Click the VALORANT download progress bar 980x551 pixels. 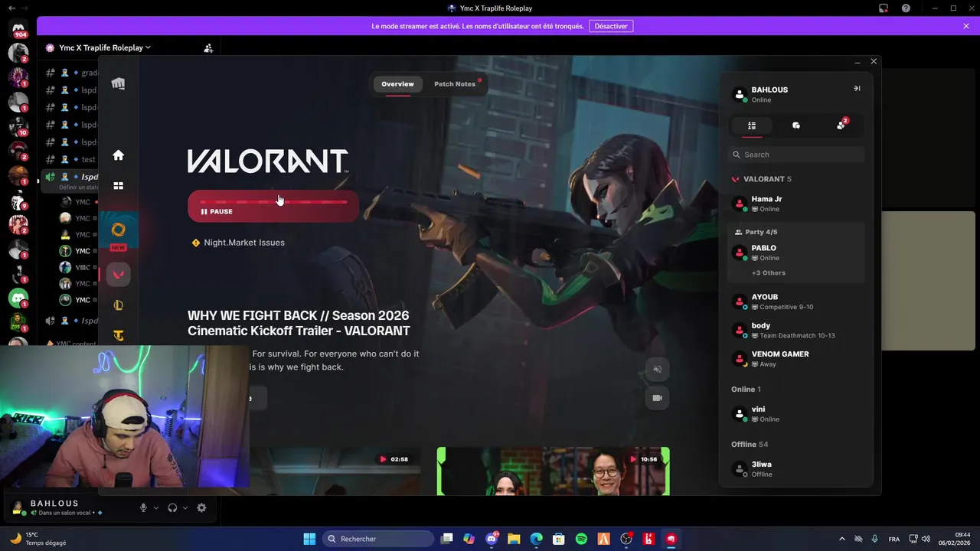click(x=273, y=201)
